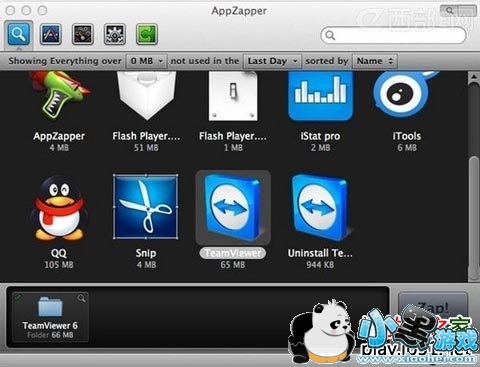This screenshot has height=367, width=480.
Task: Click the "Snip" name label
Action: click(x=146, y=253)
